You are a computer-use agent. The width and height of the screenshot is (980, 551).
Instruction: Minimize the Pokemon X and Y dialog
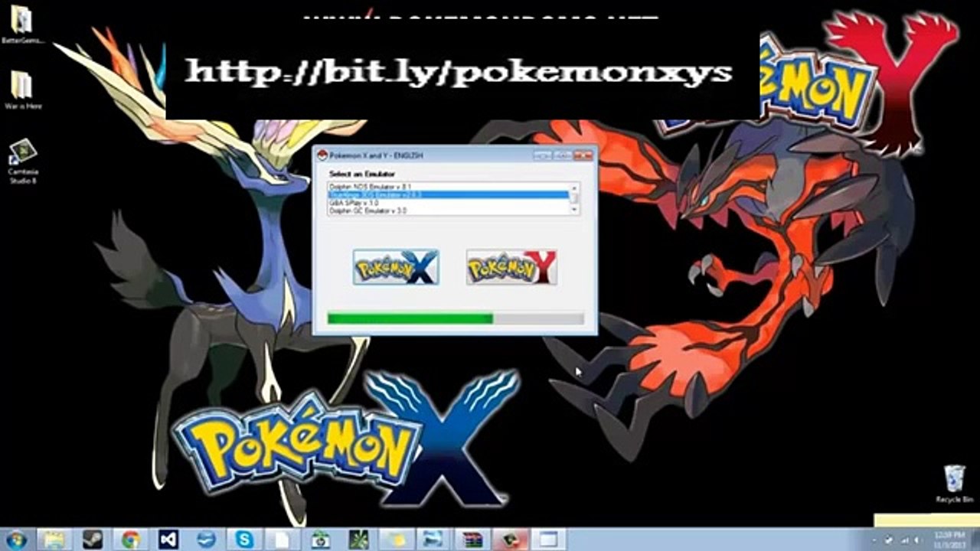(543, 155)
